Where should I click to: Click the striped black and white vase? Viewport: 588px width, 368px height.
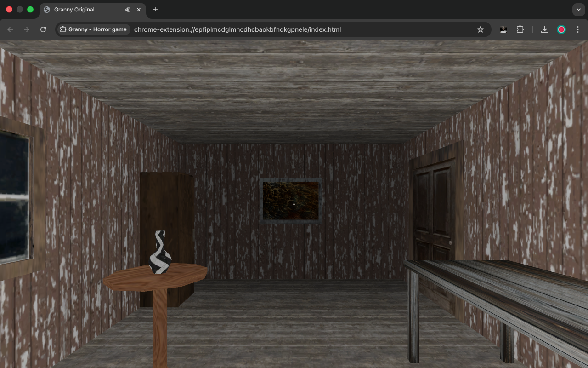point(160,253)
